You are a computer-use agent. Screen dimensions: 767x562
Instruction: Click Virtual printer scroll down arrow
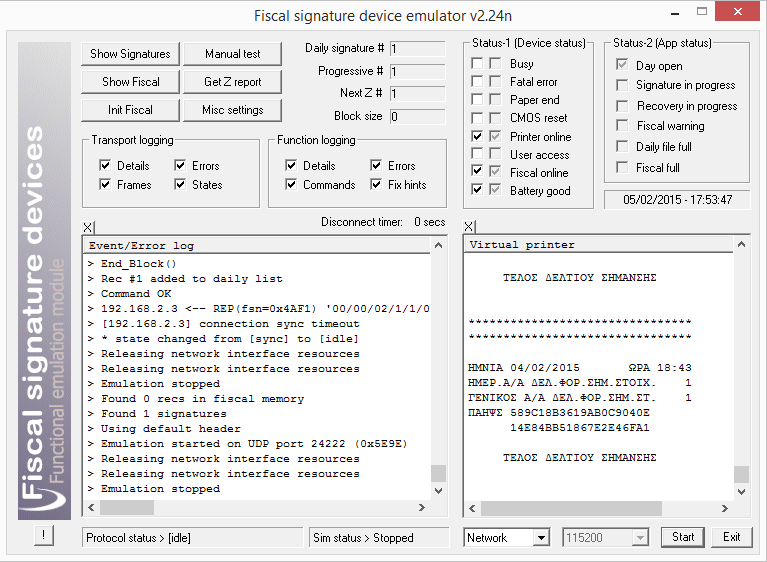742,492
